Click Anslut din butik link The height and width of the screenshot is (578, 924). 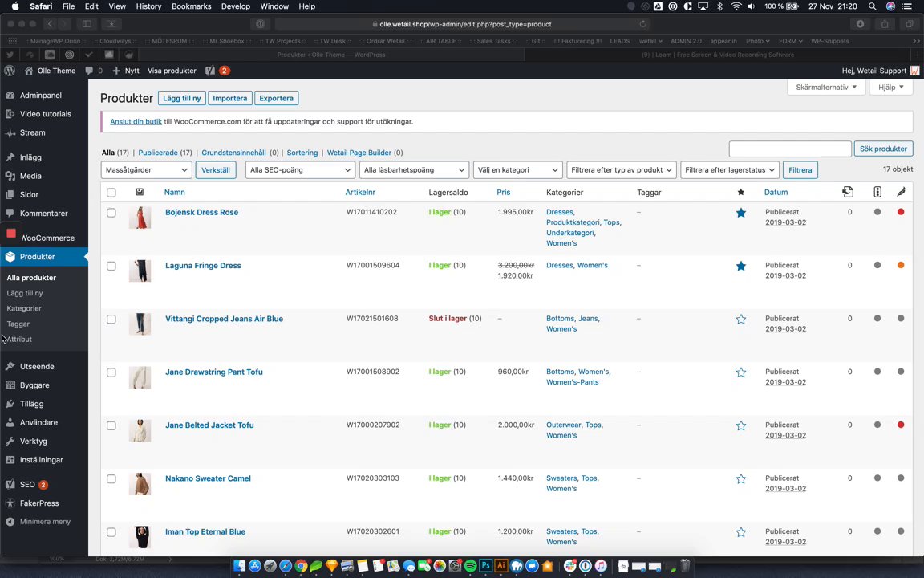[136, 121]
